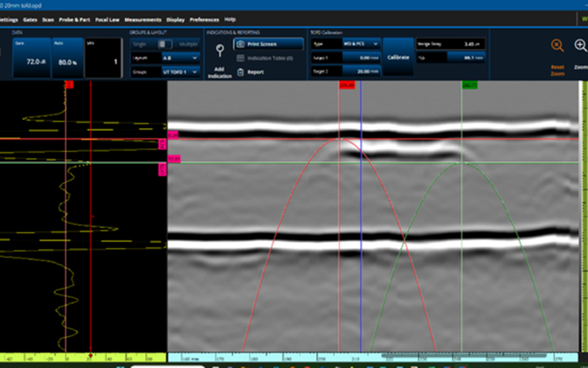Viewport: 588px width, 368px height.
Task: Open the Report clipboard icon
Action: 240,72
